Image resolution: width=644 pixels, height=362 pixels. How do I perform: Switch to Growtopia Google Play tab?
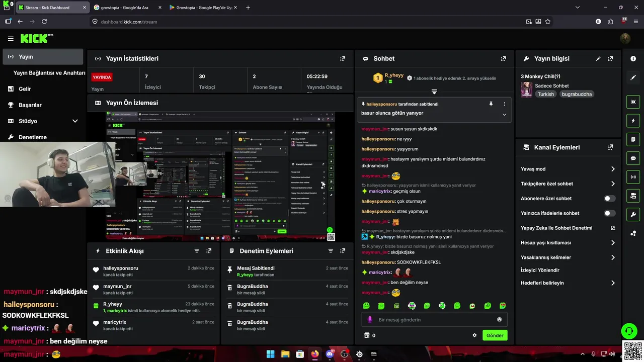(203, 8)
